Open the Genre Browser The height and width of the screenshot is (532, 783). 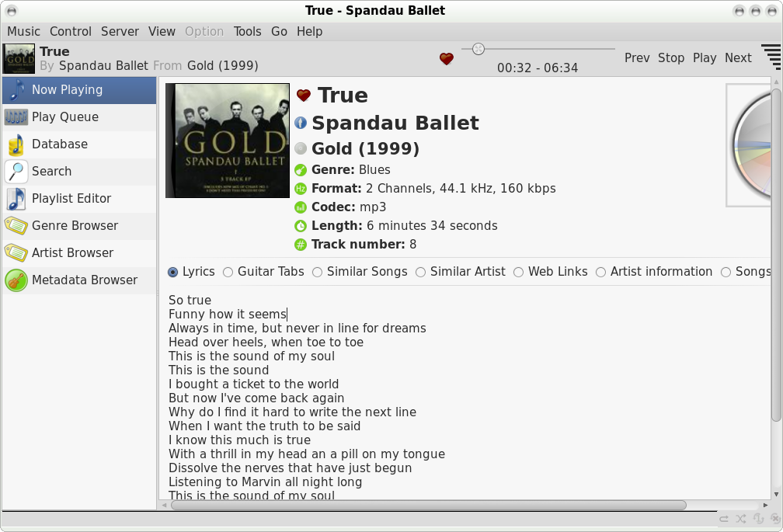click(x=75, y=225)
